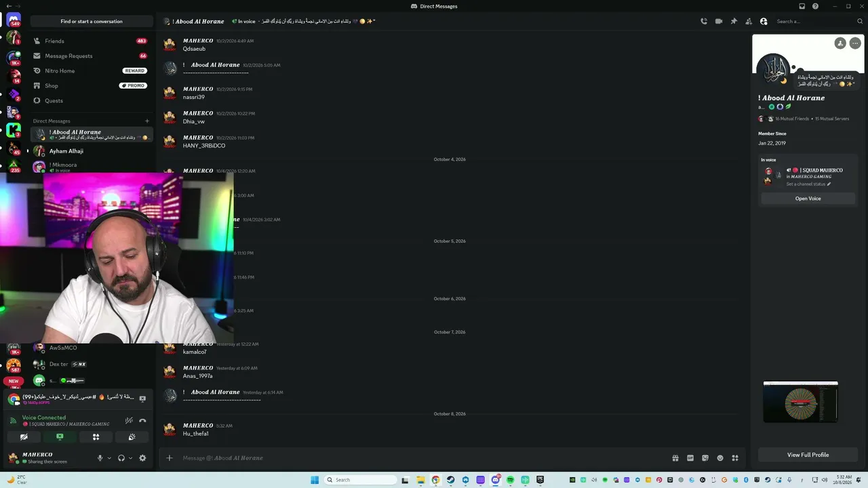The image size is (868, 488).
Task: Deafen audio with headphones icon
Action: coord(121,458)
